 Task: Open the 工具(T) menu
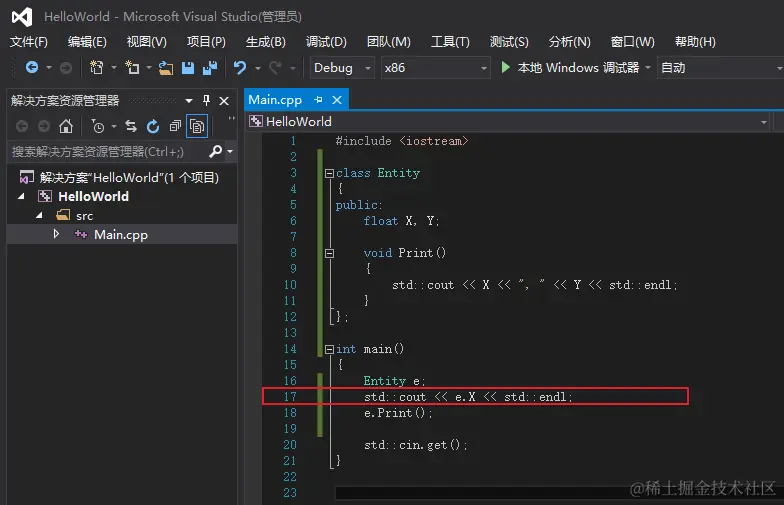(450, 42)
